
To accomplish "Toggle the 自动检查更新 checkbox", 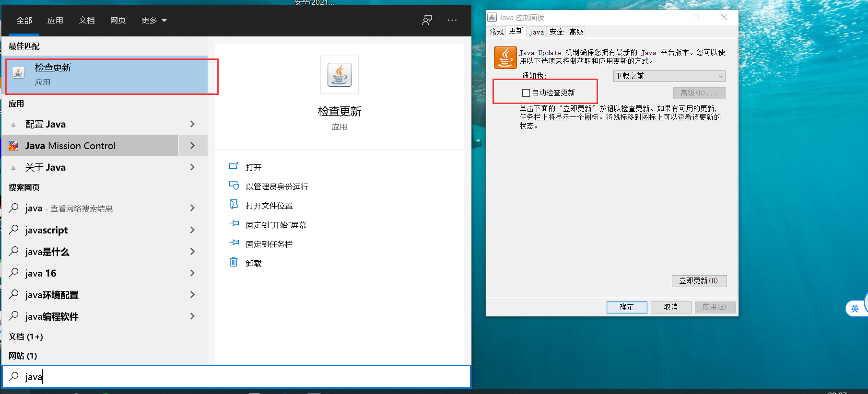I will tap(526, 93).
